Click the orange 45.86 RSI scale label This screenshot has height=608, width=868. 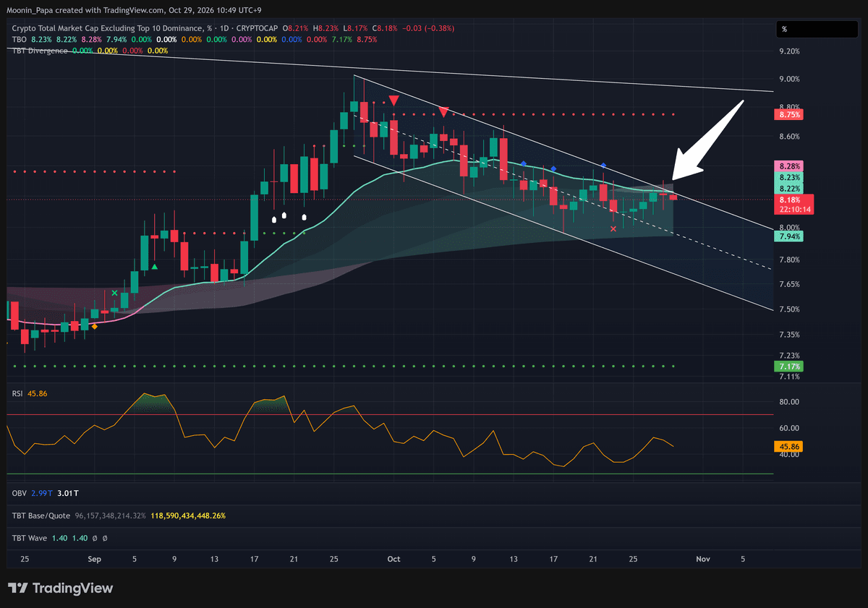tap(788, 448)
